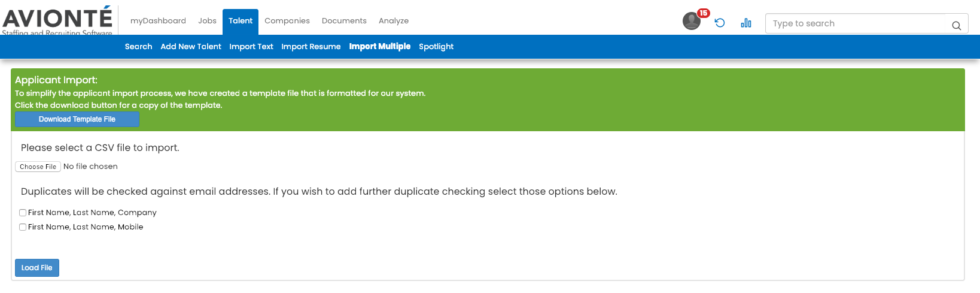This screenshot has width=980, height=293.
Task: Open the Documents tab
Action: 344,21
